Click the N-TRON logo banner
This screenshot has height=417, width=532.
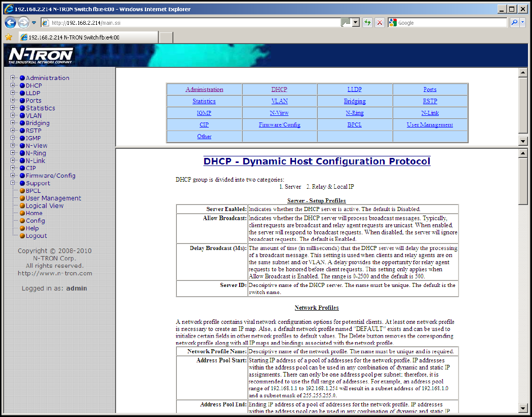pos(41,55)
